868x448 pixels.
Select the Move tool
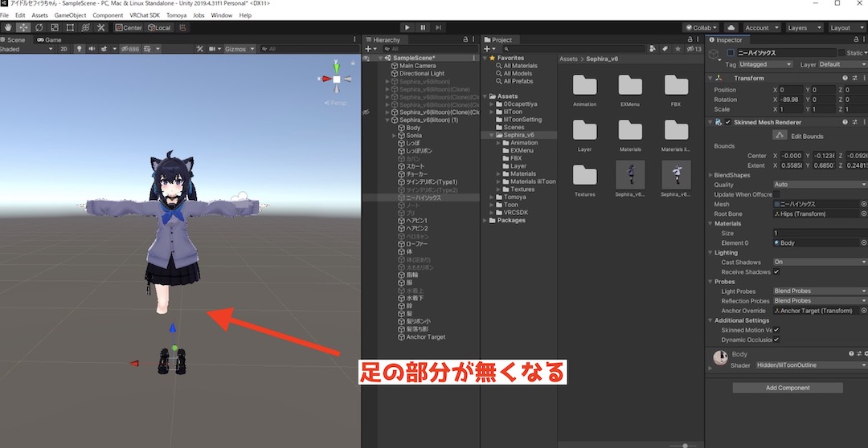click(23, 27)
